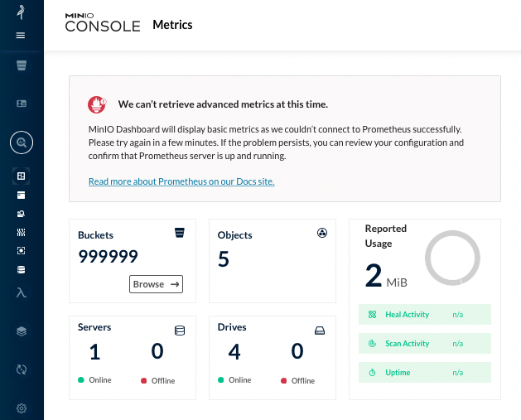Click the 'We can't retrieve advanced metrics' heading
The height and width of the screenshot is (420, 521).
tap(223, 104)
